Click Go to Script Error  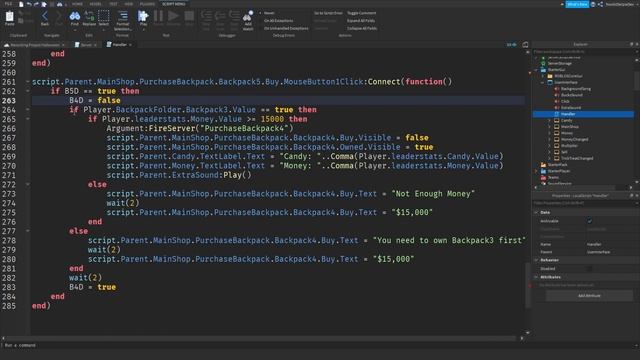[x=328, y=13]
